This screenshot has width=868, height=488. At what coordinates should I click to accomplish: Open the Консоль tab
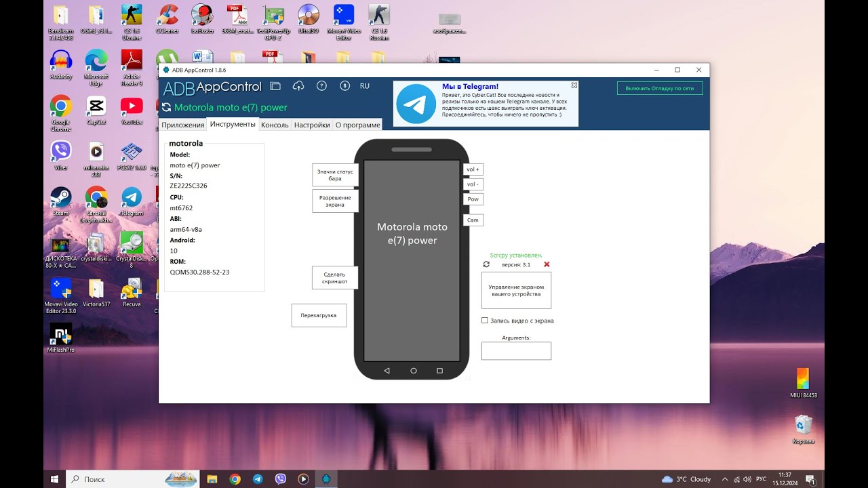[275, 125]
